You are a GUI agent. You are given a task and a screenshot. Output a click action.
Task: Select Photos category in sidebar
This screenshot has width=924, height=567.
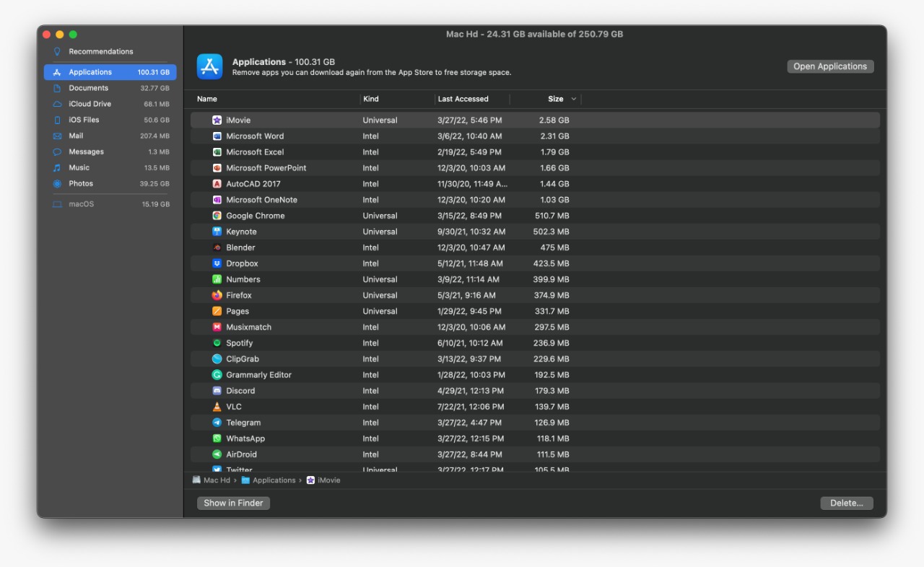(110, 183)
